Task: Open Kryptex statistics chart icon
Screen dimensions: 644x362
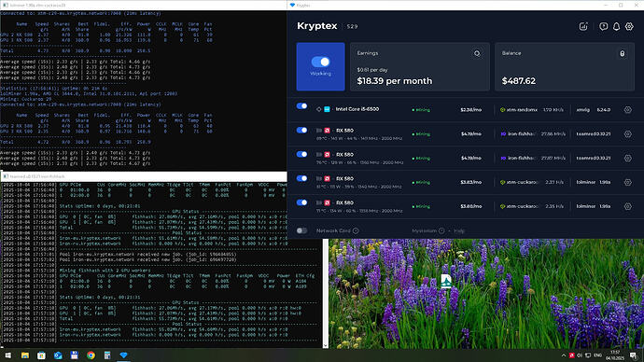Action: click(x=583, y=26)
